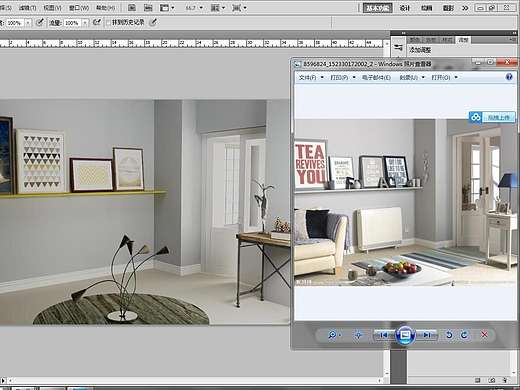Switch to the 色板 panel tab
The image size is (520, 390).
[x=431, y=40]
